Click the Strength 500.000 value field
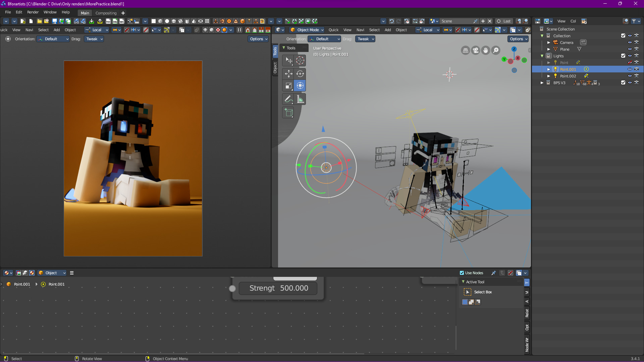Image resolution: width=644 pixels, height=362 pixels. (278, 288)
